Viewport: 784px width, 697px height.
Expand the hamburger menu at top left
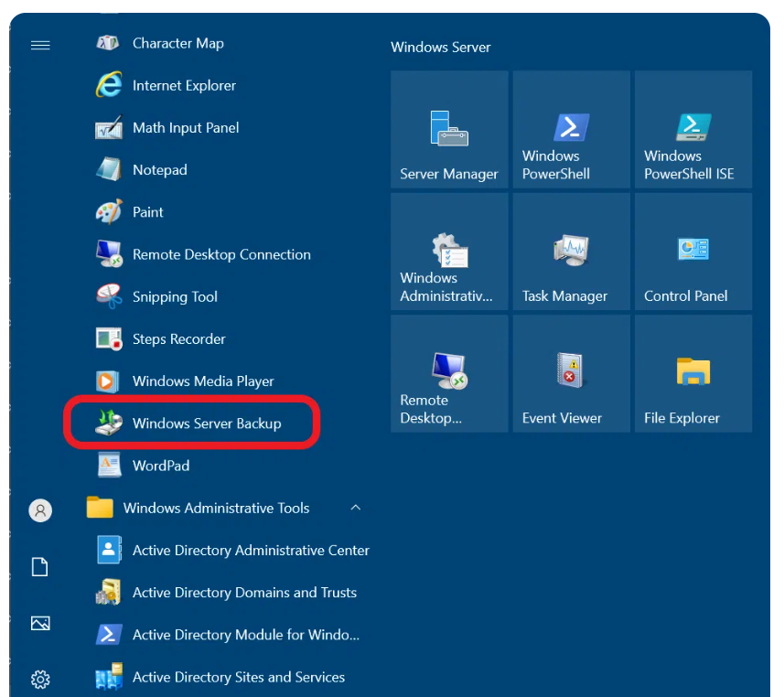[x=40, y=45]
